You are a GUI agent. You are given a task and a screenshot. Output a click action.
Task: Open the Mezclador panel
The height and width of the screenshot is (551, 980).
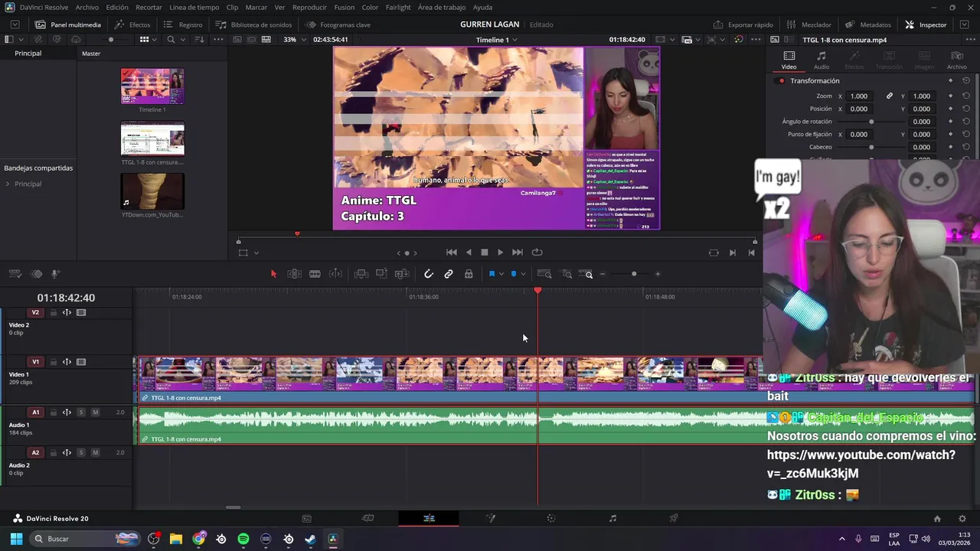(808, 24)
